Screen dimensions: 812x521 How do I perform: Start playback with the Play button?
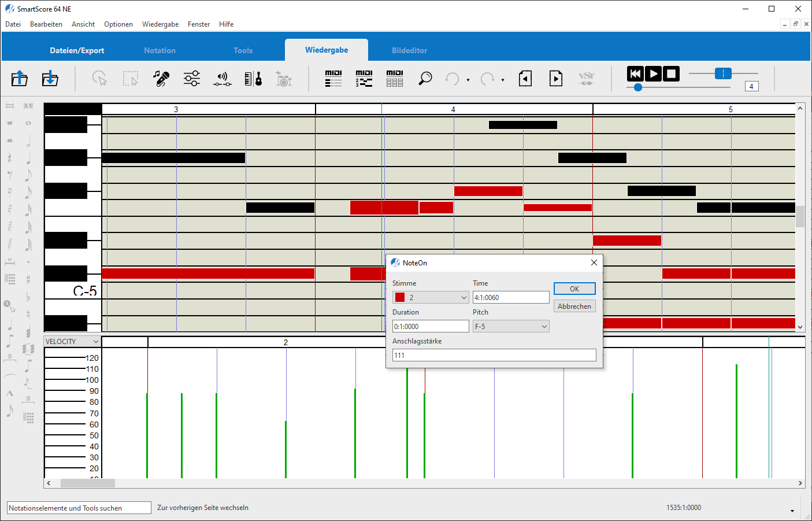click(x=653, y=73)
